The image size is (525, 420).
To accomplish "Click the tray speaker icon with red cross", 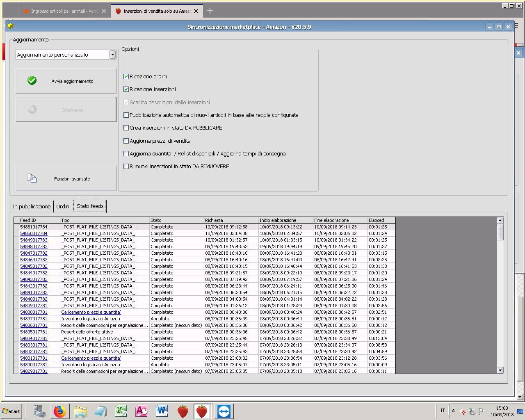I will (462, 411).
